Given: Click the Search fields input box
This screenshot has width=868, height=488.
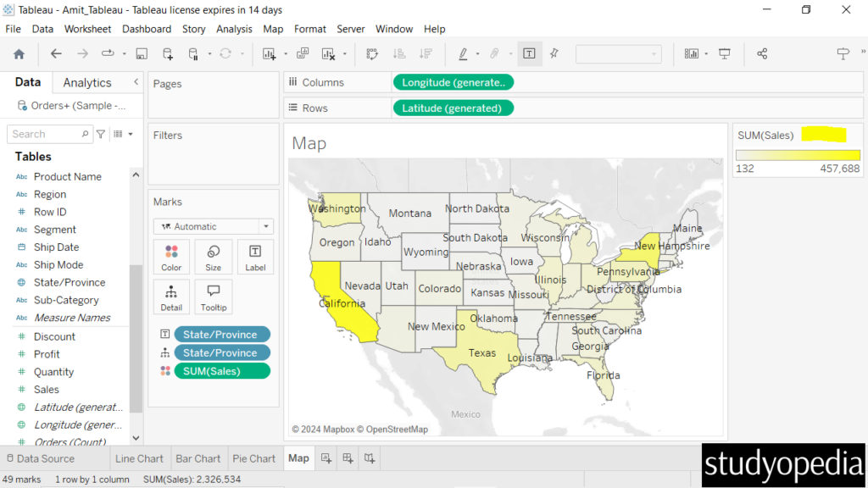Looking at the screenshot, I should tap(50, 134).
